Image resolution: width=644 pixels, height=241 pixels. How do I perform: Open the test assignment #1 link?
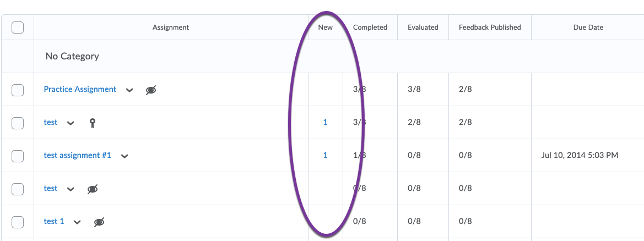77,155
